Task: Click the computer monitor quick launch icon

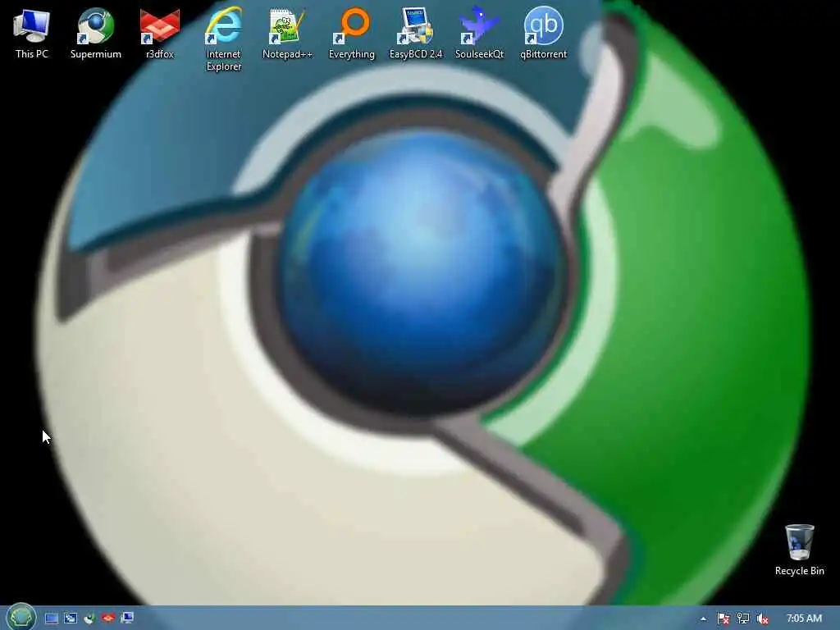Action: [x=127, y=619]
